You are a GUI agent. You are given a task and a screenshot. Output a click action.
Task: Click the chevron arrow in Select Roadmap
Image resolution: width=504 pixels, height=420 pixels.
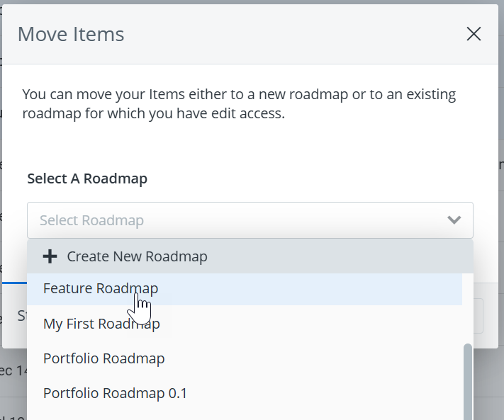454,220
